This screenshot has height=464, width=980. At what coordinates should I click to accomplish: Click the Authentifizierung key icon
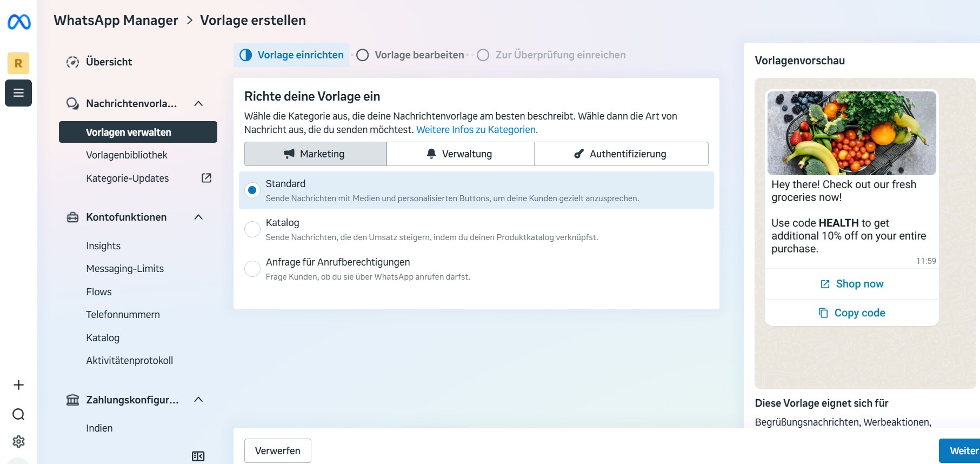click(x=579, y=154)
